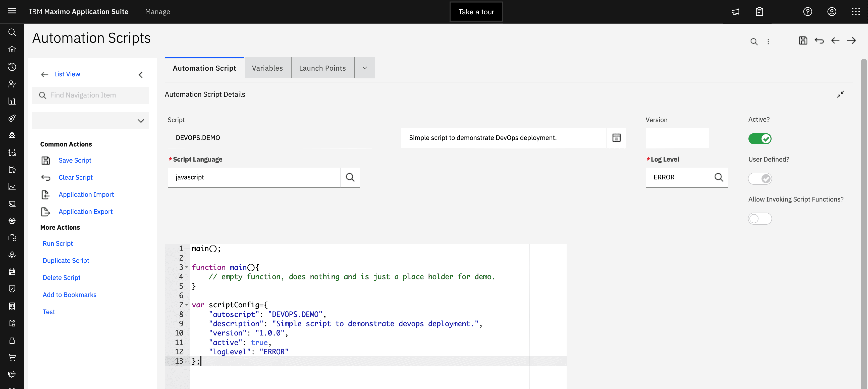Screen dimensions: 868x389
Task: Click Add to Bookmarks action
Action: (x=69, y=295)
